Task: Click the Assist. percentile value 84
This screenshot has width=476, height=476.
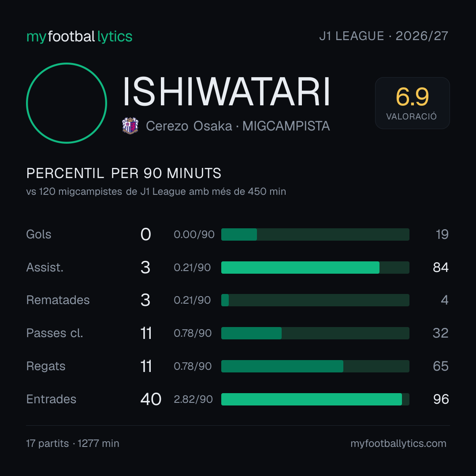Action: (x=441, y=268)
